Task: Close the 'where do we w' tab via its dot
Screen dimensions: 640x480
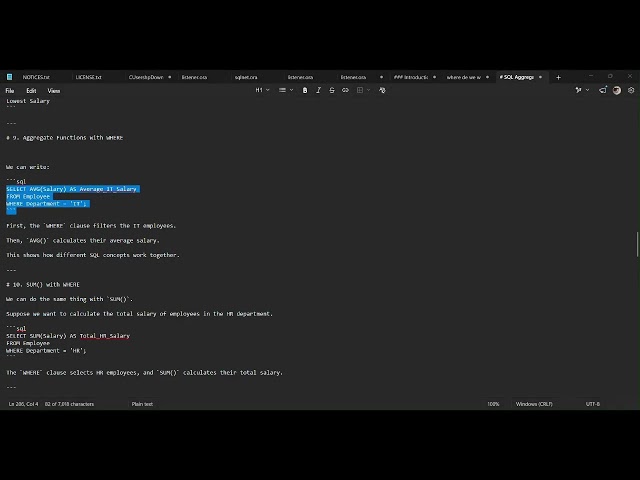Action: coord(487,77)
